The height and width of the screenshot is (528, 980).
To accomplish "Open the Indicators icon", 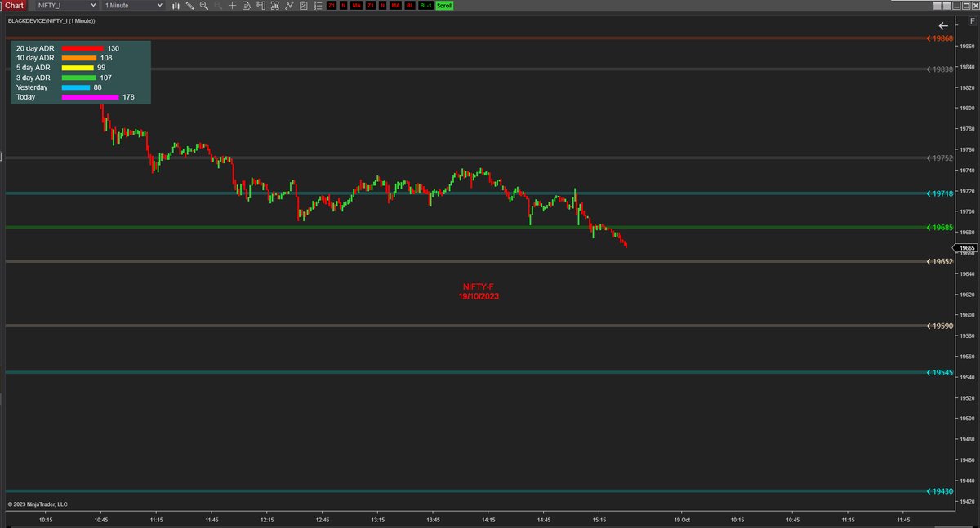I will (289, 5).
